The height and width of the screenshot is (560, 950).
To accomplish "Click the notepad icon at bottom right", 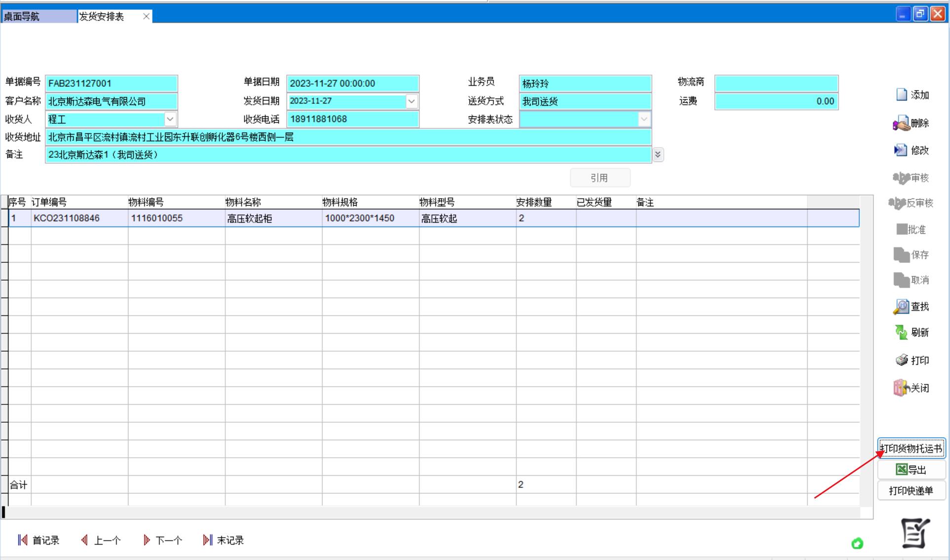I will [915, 533].
